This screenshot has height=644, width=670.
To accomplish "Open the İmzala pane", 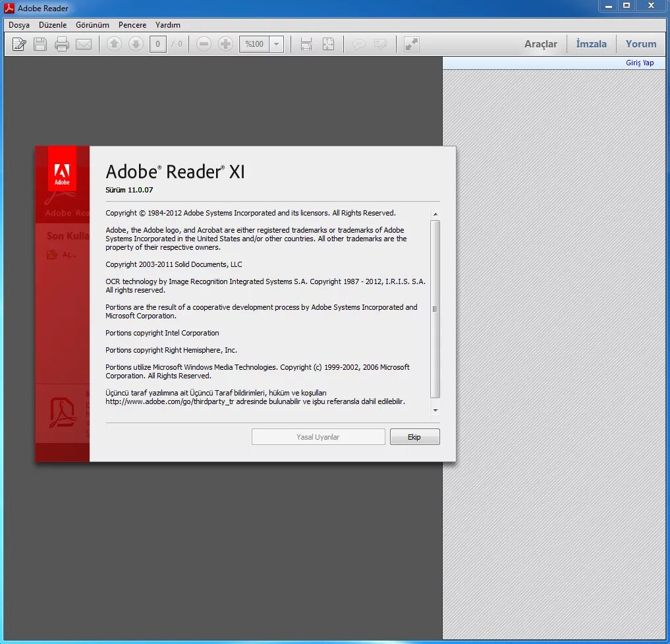I will coord(592,44).
